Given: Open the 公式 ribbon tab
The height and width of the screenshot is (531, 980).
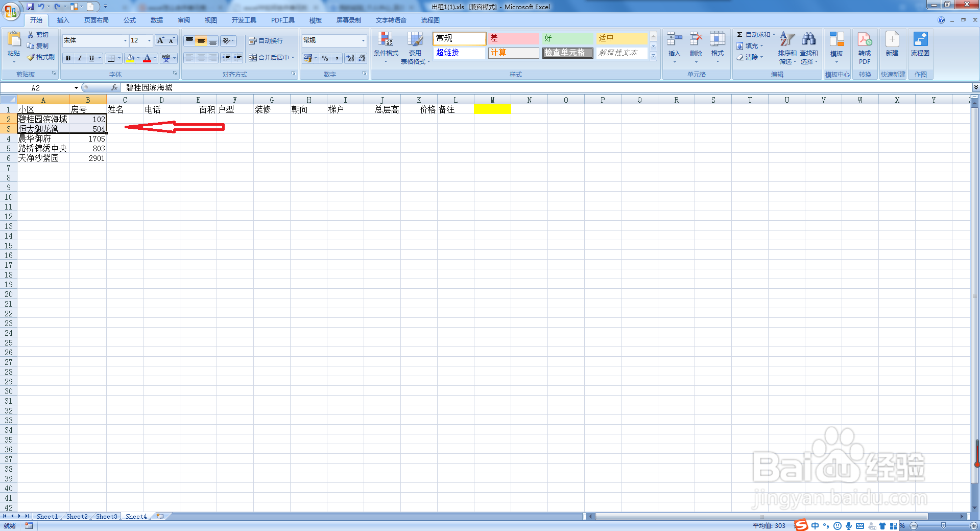Looking at the screenshot, I should click(130, 20).
